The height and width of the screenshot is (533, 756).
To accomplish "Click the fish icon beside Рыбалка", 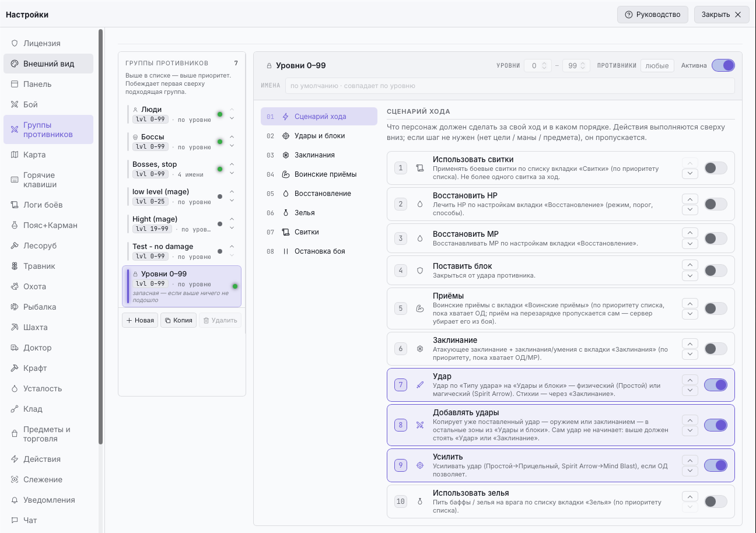I will pyautogui.click(x=15, y=307).
